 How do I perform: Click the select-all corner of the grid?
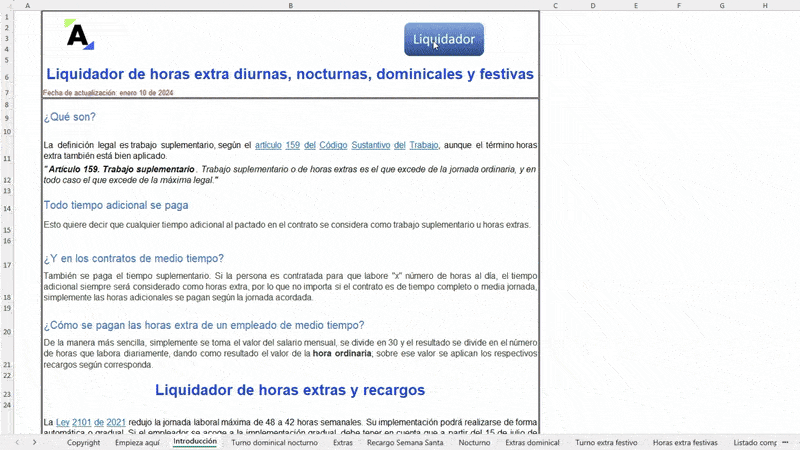click(7, 6)
